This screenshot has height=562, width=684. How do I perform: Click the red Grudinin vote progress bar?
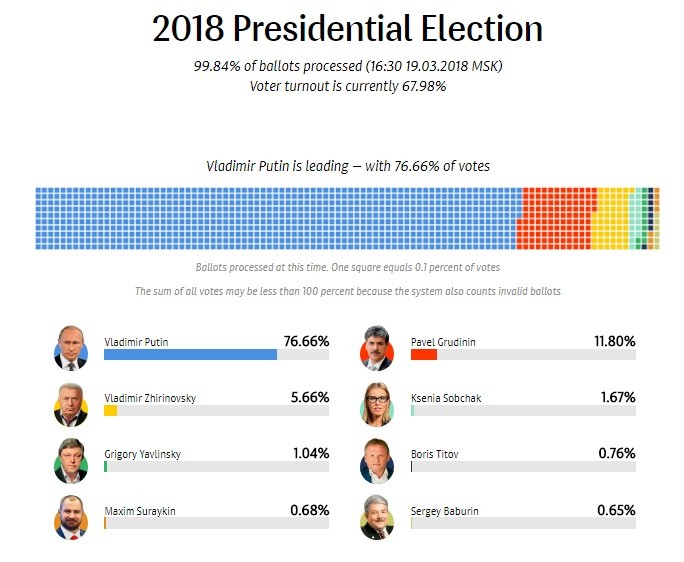424,354
